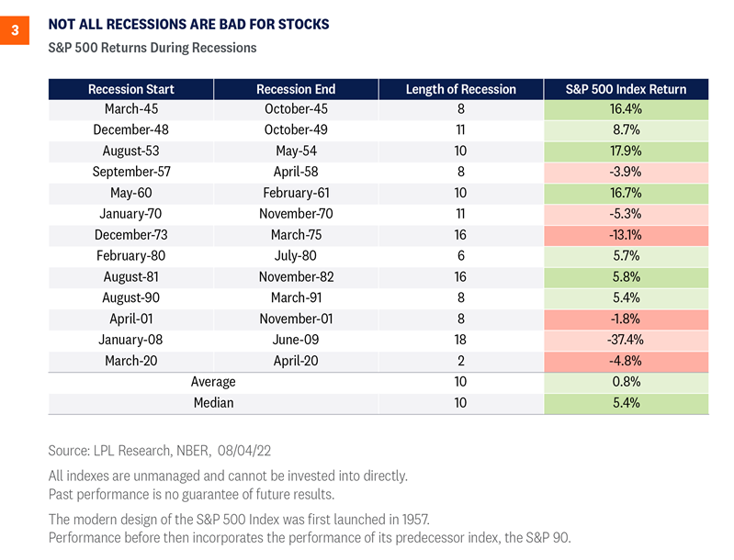Screen dimensions: 734x560
Task: Select the April-20 recession end cell
Action: pos(296,361)
